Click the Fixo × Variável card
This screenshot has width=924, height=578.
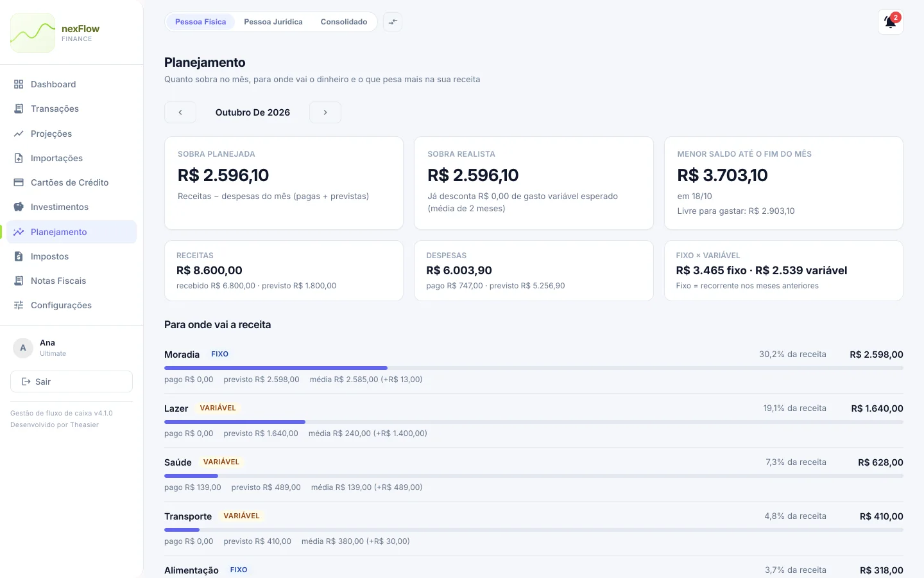[x=783, y=270]
